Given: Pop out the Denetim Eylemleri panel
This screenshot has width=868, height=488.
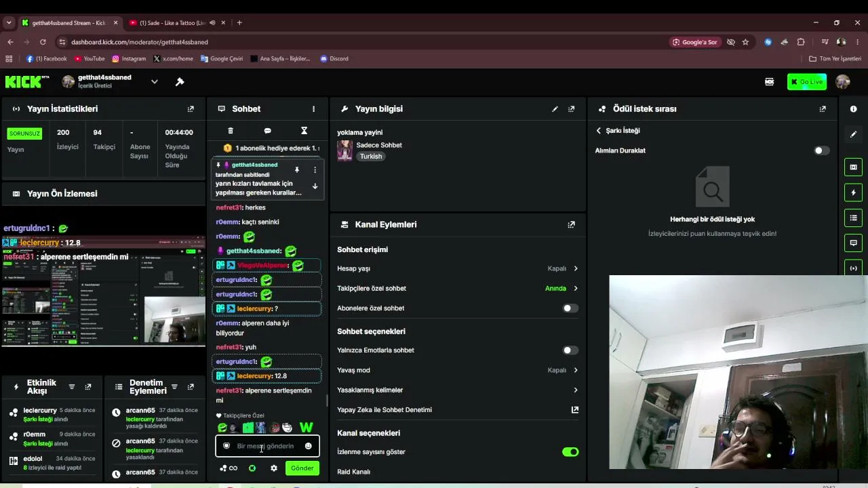Looking at the screenshot, I should click(x=191, y=387).
